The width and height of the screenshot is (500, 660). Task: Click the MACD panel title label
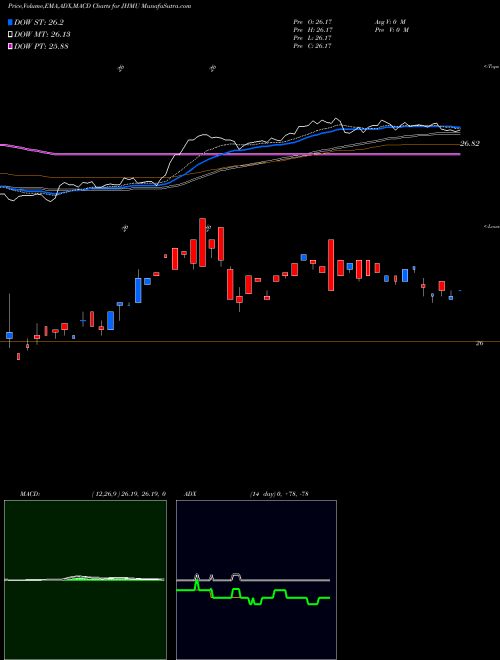pyautogui.click(x=29, y=493)
